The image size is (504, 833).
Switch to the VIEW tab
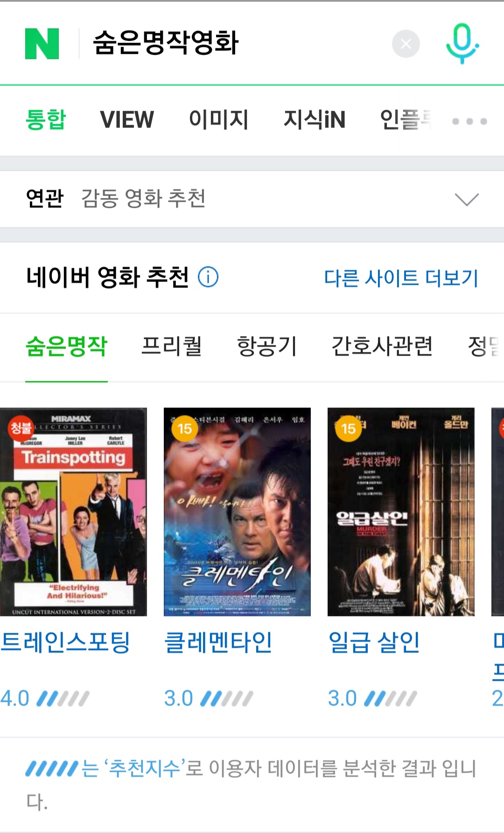(x=127, y=119)
